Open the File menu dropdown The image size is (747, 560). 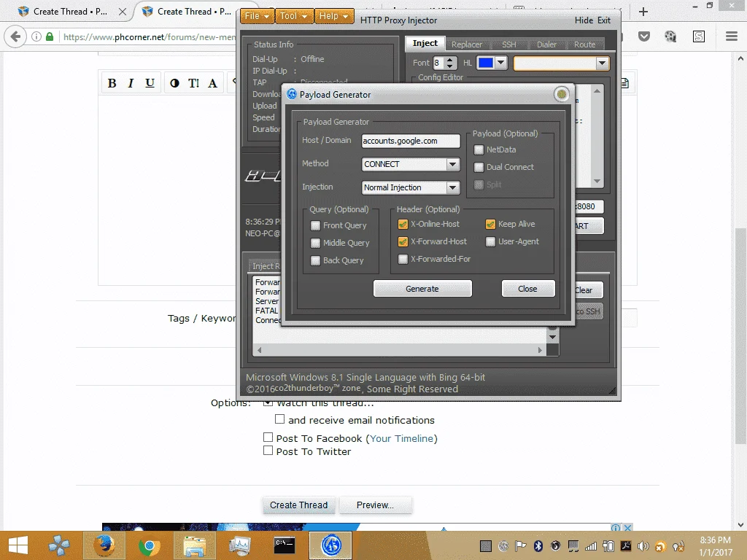tap(258, 16)
